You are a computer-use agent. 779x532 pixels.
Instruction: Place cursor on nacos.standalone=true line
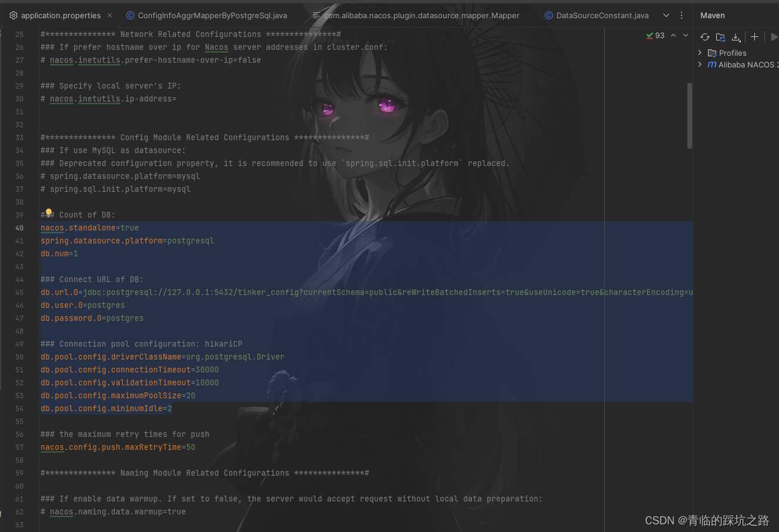click(x=90, y=228)
